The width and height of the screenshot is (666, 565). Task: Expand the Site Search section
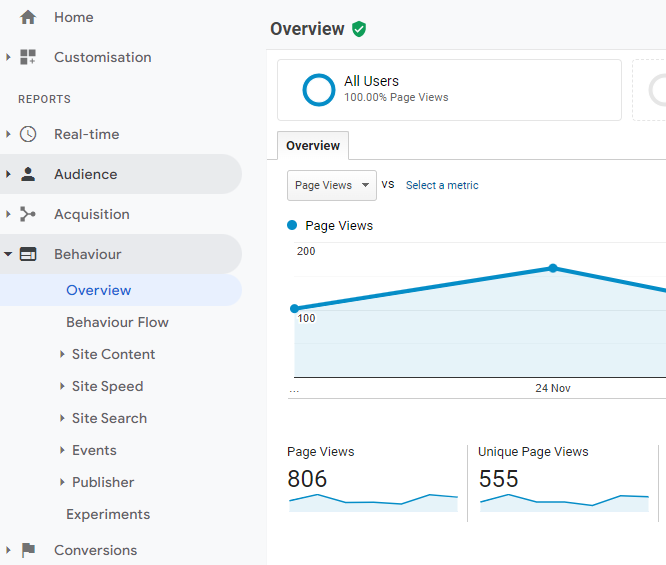click(62, 418)
